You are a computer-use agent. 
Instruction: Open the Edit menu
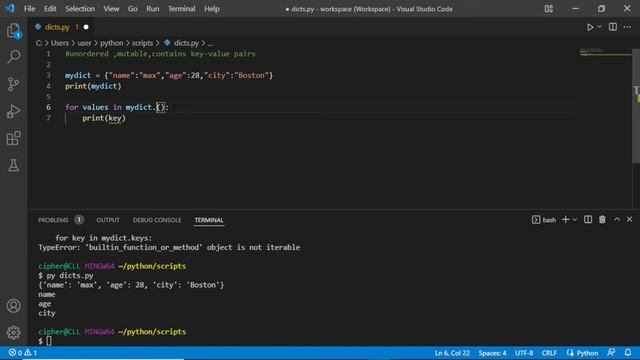pyautogui.click(x=50, y=9)
